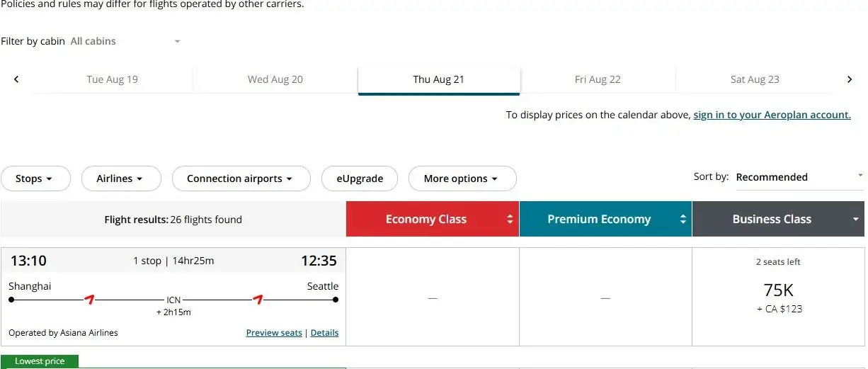Click the second Asiana logo near Seattle
The image size is (868, 369).
point(258,300)
